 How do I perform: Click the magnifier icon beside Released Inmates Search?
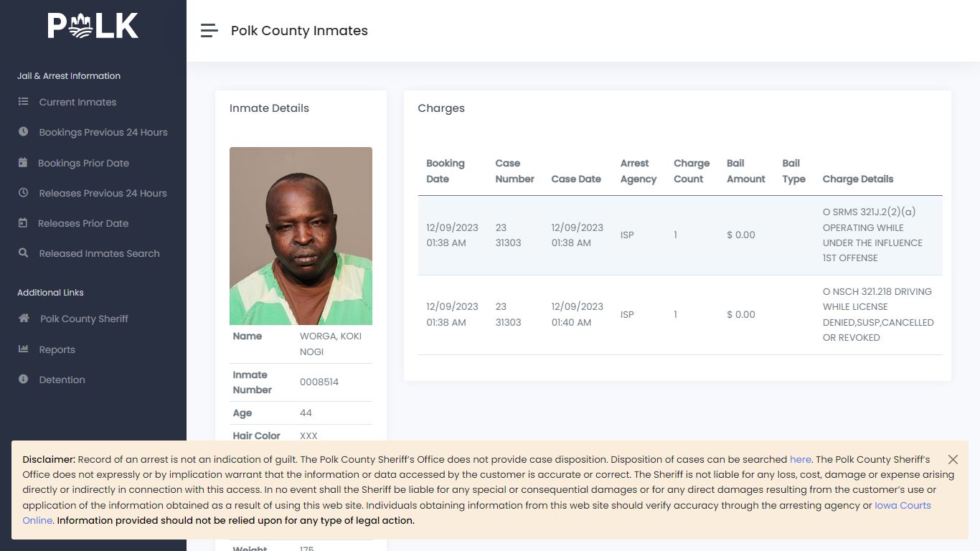tap(24, 253)
